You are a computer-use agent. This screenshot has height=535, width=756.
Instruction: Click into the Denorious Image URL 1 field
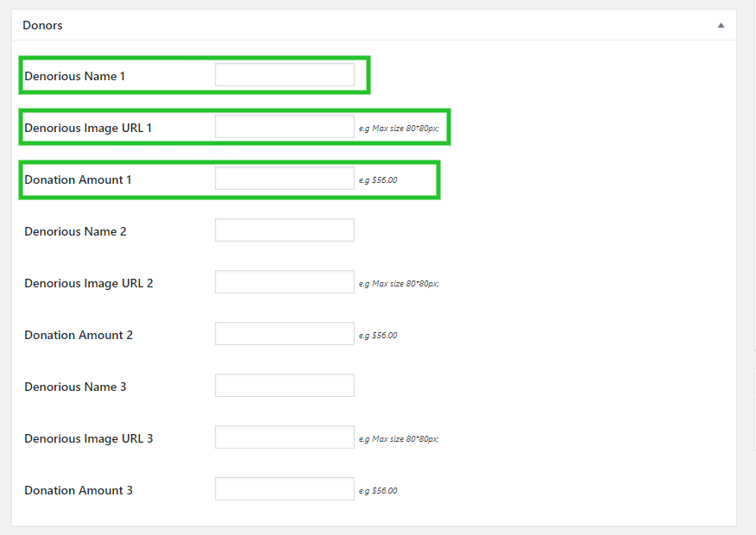click(285, 126)
